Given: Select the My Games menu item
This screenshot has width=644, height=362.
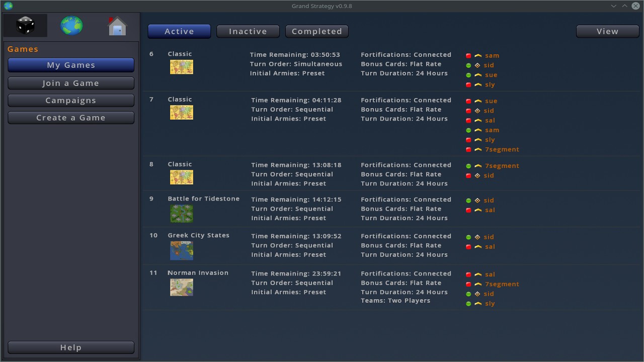Looking at the screenshot, I should (71, 65).
